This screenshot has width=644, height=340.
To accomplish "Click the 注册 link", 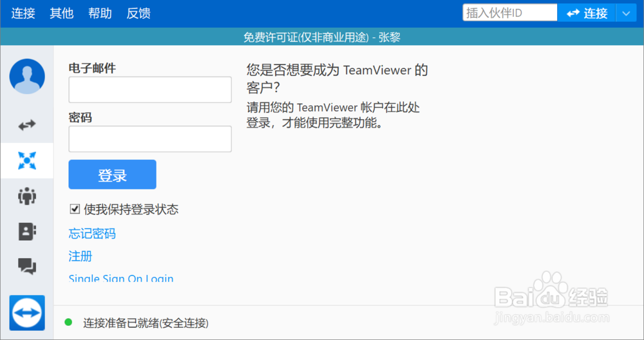I will click(x=80, y=256).
